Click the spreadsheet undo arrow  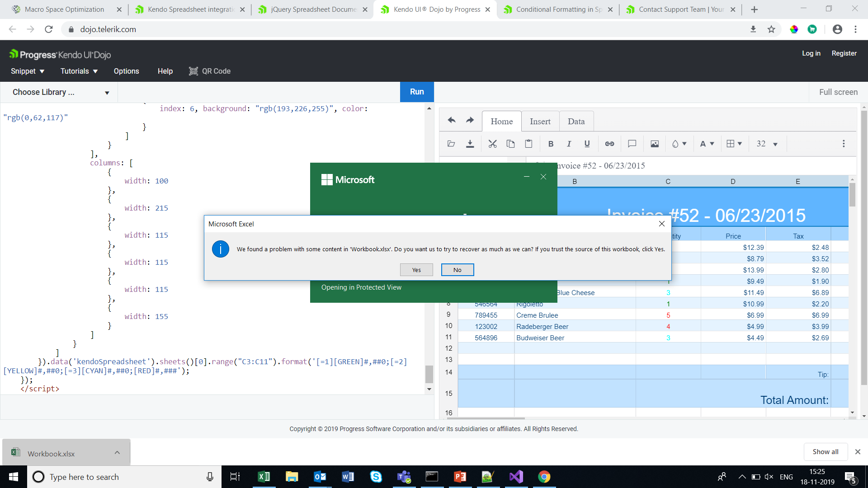pyautogui.click(x=451, y=120)
